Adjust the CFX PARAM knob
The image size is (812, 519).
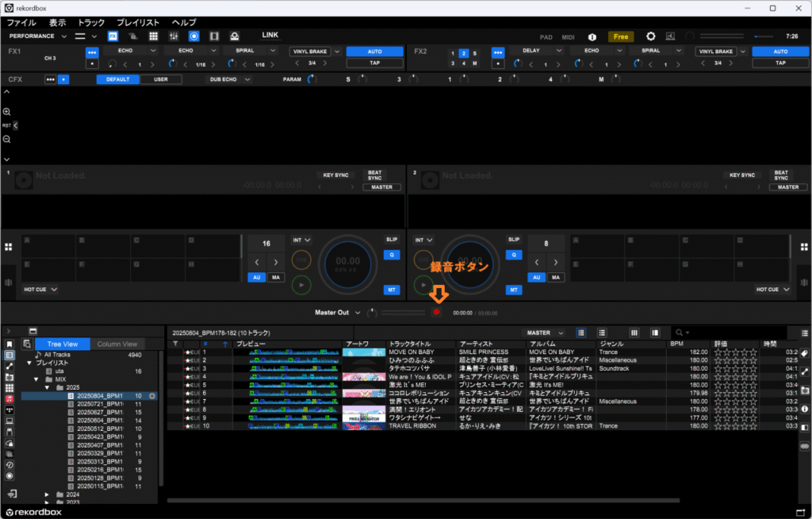312,79
